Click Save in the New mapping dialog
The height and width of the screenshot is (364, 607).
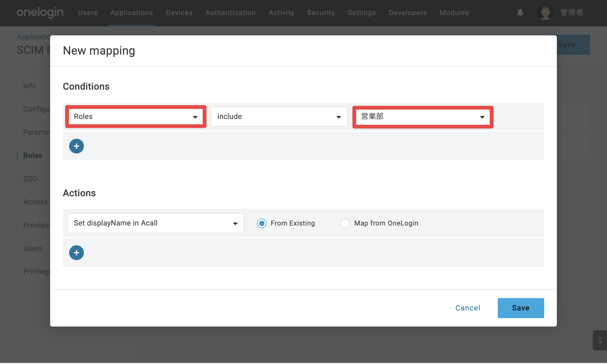[521, 308]
